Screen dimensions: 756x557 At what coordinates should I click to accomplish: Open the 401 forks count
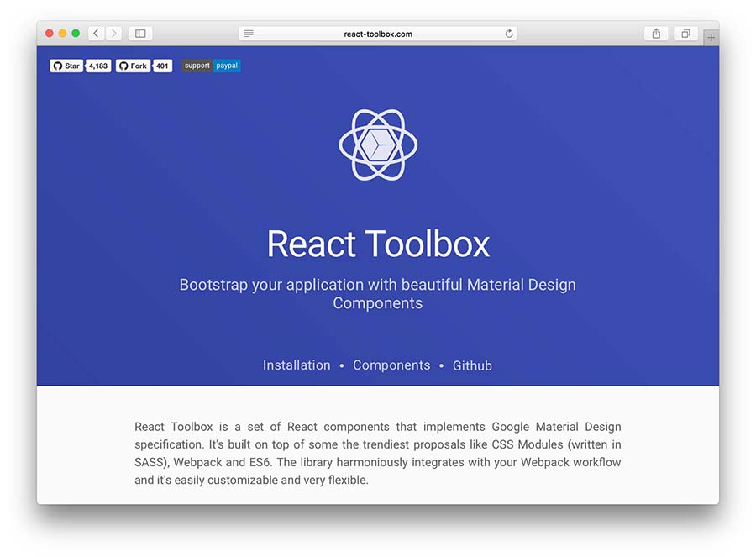point(162,66)
